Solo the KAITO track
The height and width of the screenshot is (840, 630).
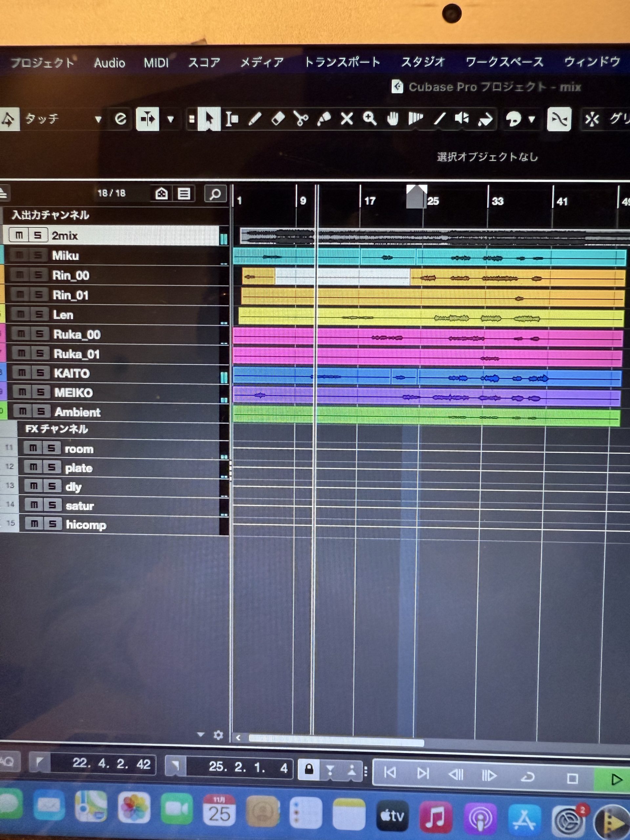point(40,373)
